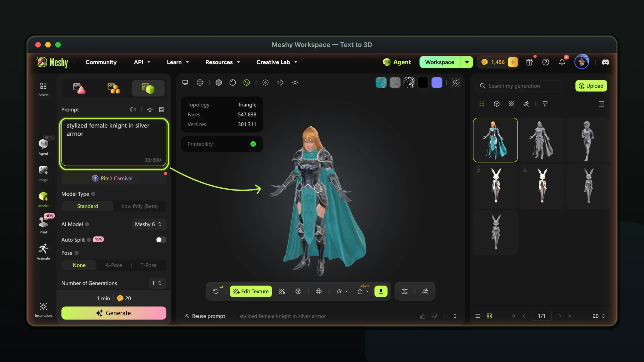Open the Print sidebar tool

(43, 225)
